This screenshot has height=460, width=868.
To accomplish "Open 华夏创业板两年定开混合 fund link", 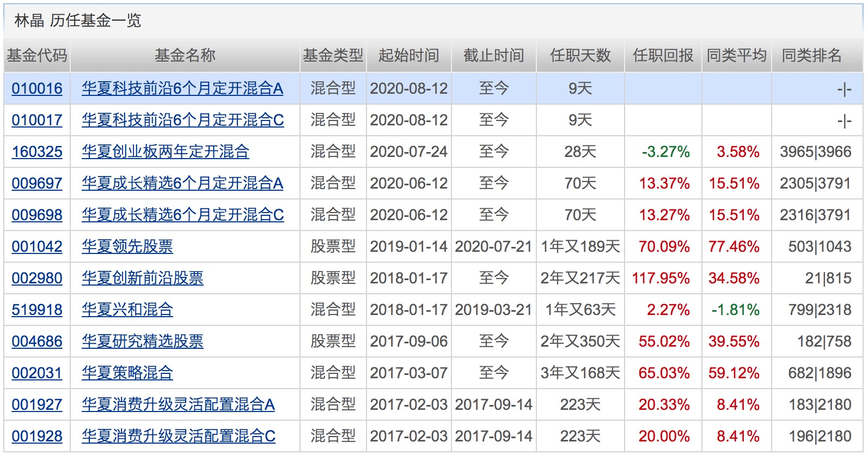I will [166, 152].
